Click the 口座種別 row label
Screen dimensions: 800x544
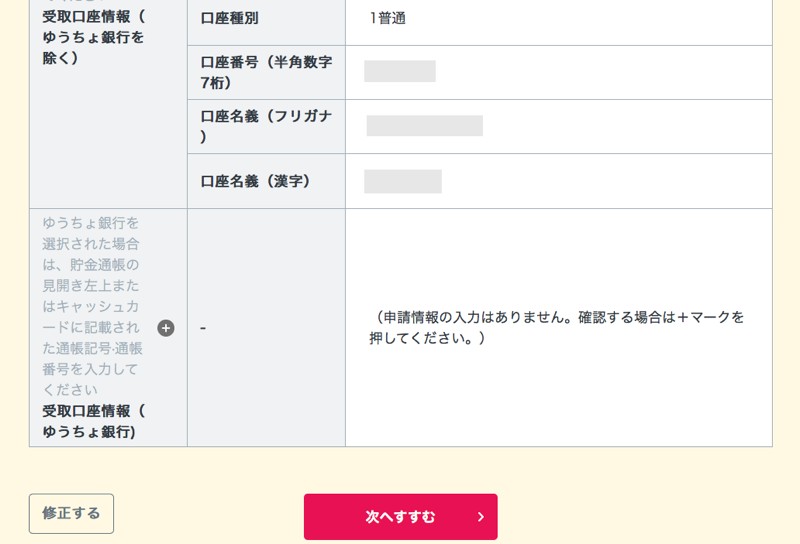[x=229, y=18]
